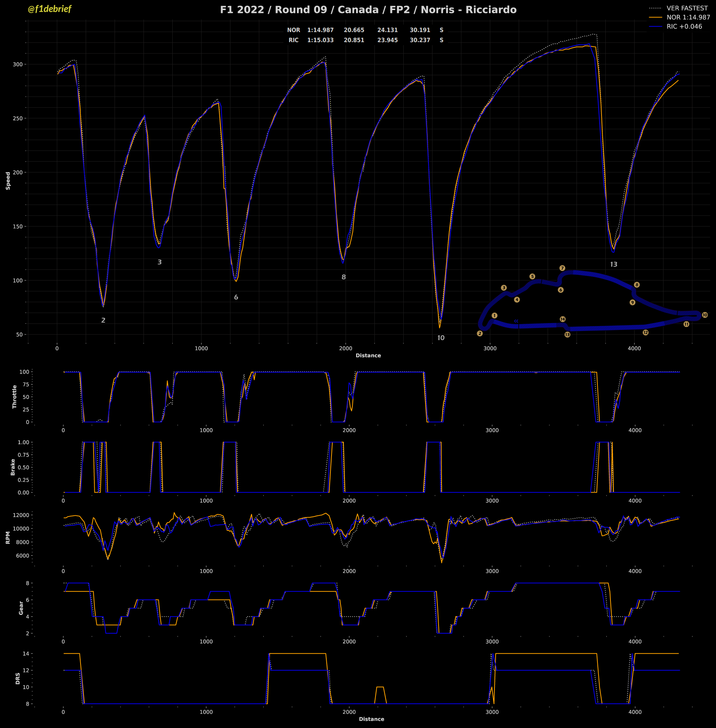Select RIC sector one time 20.851

[354, 40]
